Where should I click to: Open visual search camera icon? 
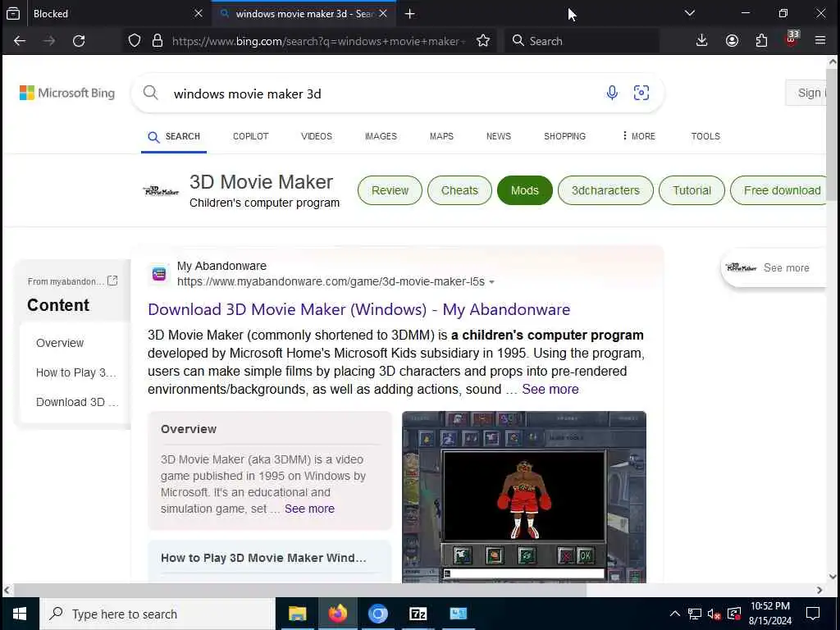click(x=641, y=93)
